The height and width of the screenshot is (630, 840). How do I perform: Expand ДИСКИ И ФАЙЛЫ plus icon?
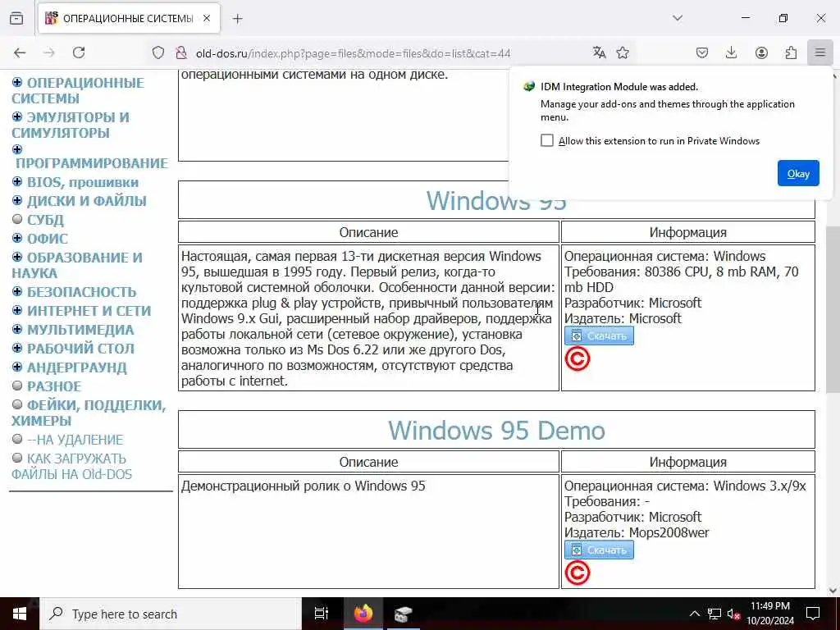(x=17, y=200)
